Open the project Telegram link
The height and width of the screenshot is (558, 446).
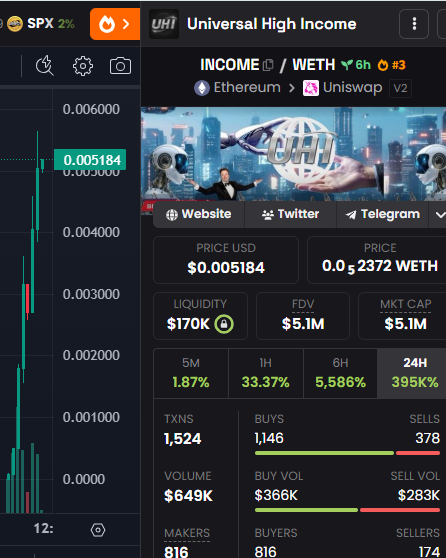(x=382, y=214)
